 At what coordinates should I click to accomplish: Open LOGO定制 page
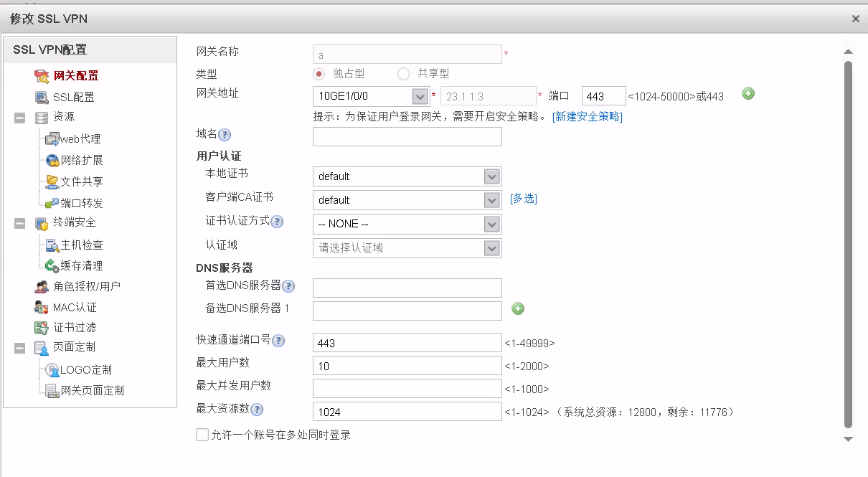click(86, 370)
